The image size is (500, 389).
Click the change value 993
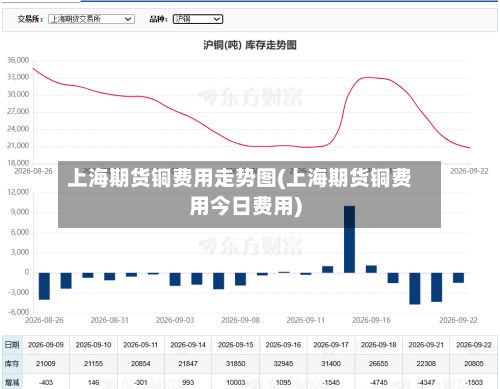click(188, 382)
